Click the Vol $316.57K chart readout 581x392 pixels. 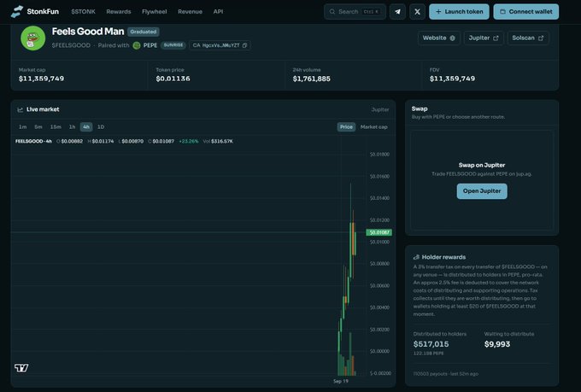pyautogui.click(x=218, y=141)
